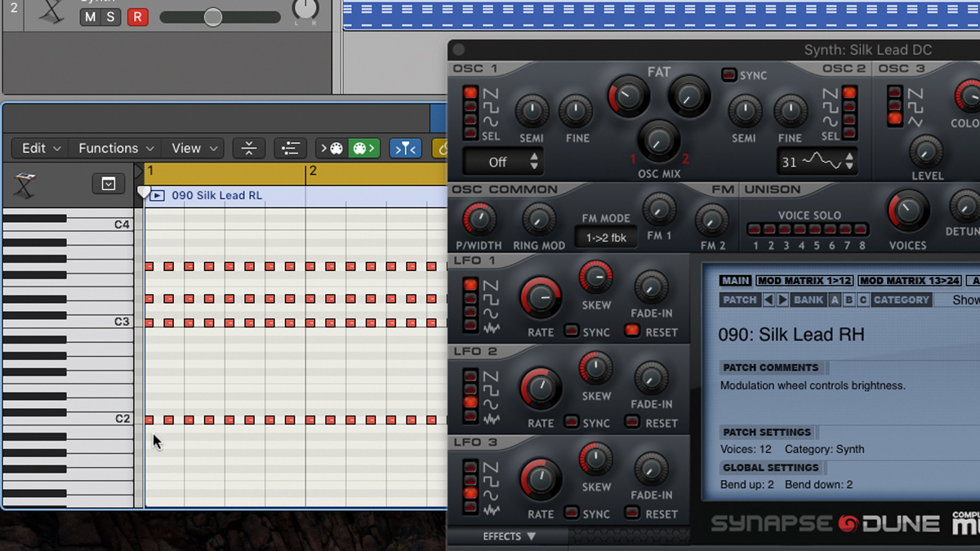This screenshot has width=980, height=551.
Task: Enable the oscillator SYNC LED
Action: point(728,75)
